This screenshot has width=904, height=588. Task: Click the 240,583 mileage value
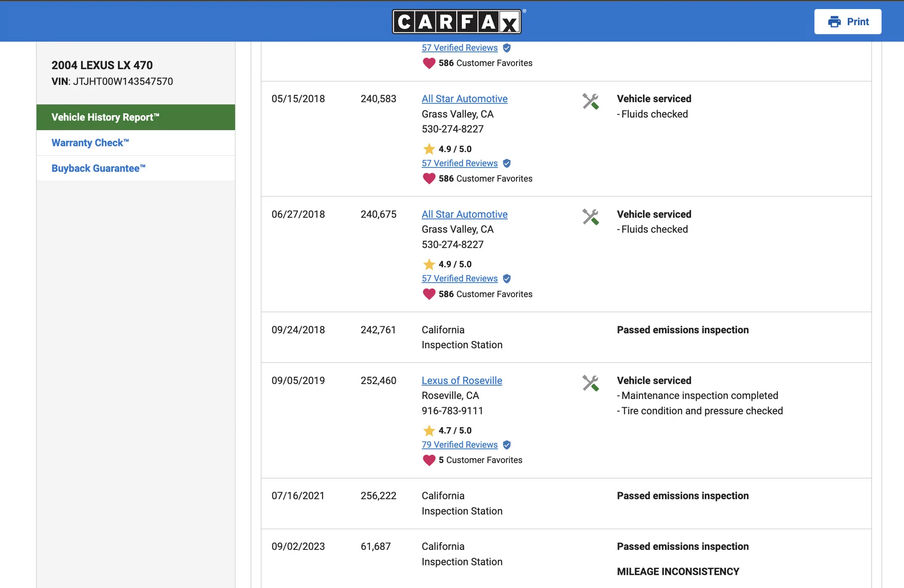379,99
